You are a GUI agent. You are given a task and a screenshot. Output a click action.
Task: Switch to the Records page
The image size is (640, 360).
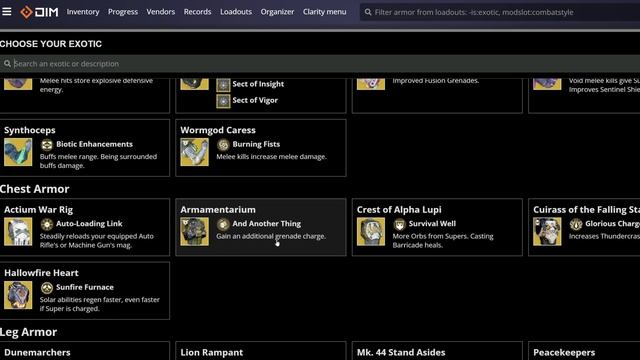coord(197,12)
